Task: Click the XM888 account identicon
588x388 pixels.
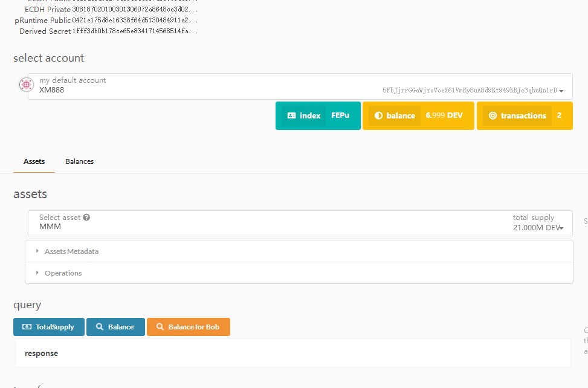Action: pyautogui.click(x=25, y=85)
